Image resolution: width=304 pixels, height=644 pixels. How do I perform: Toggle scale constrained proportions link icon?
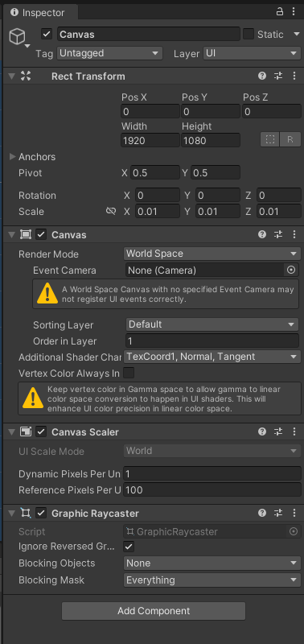point(110,211)
